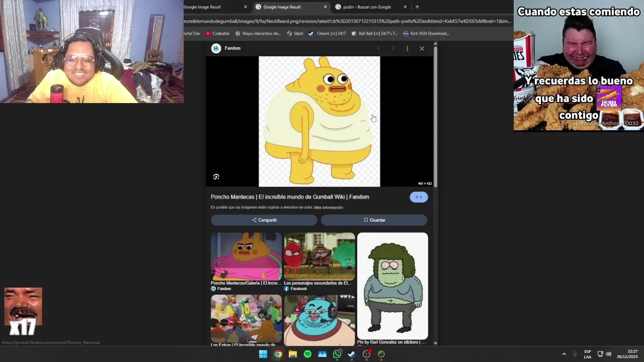Image resolution: width=644 pixels, height=362 pixels.
Task: Open the three-dot more options menu
Action: (408, 49)
